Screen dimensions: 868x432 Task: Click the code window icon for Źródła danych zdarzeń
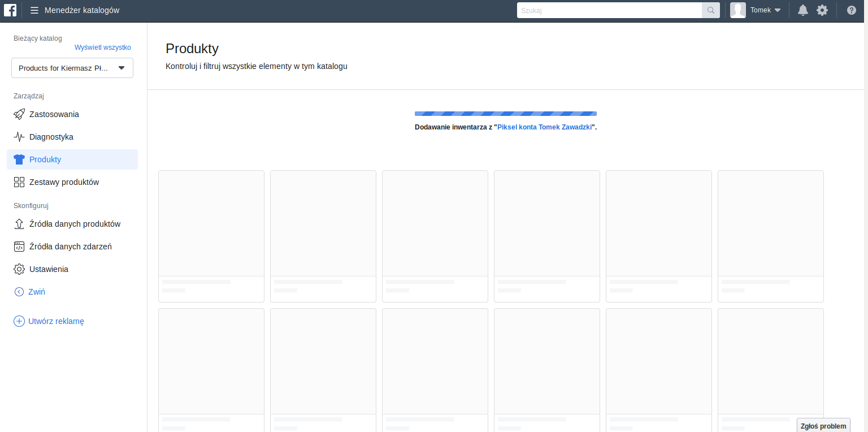[19, 247]
